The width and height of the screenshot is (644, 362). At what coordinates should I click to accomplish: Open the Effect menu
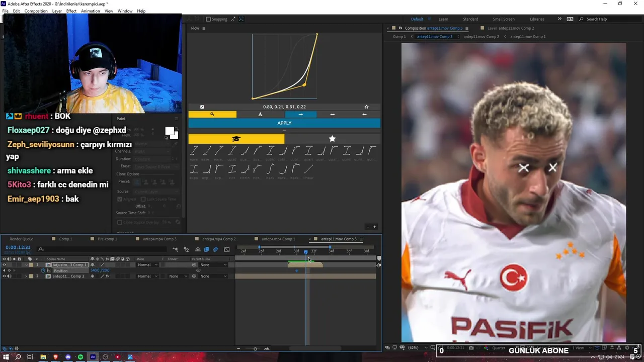71,11
